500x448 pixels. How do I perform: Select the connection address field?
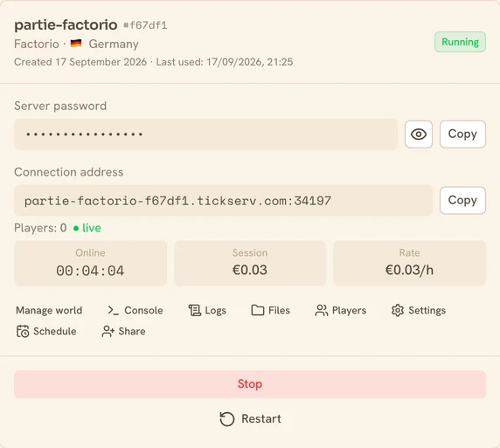[223, 201]
